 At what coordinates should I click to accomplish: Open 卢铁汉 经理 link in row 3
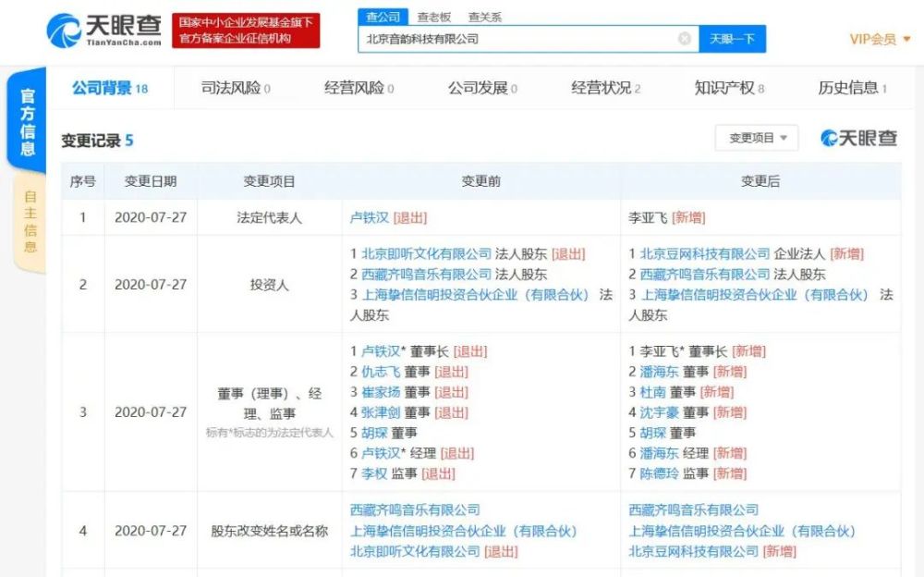coord(381,453)
